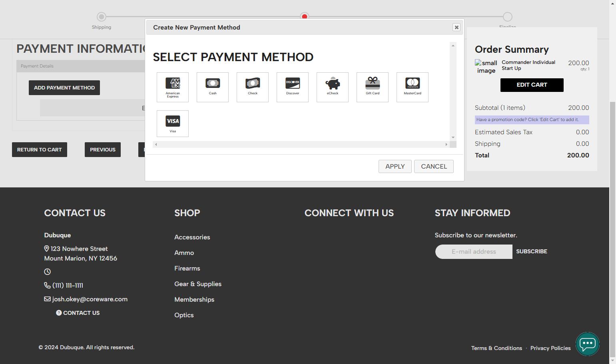The width and height of the screenshot is (616, 364).
Task: Open the Optics shop link
Action: click(x=184, y=315)
